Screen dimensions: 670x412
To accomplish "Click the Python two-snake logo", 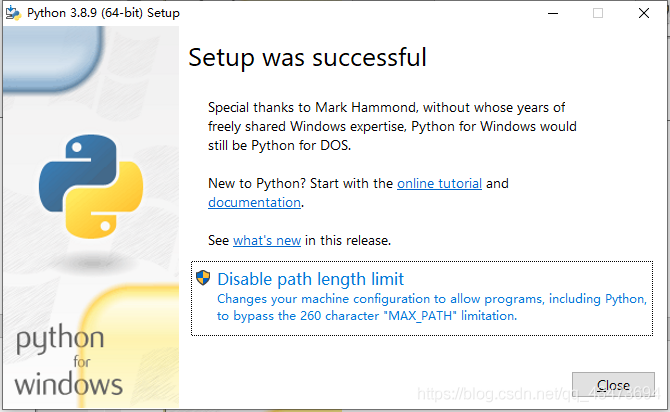I will 91,186.
